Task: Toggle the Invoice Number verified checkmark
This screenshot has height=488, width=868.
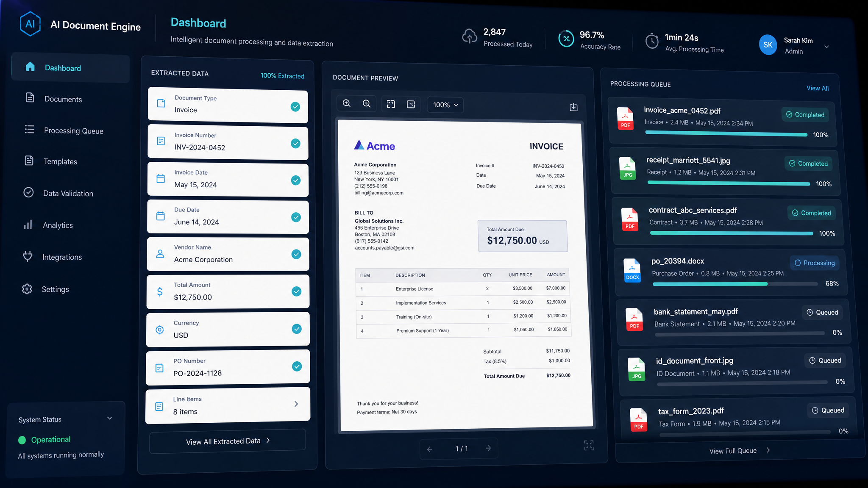Action: [295, 144]
